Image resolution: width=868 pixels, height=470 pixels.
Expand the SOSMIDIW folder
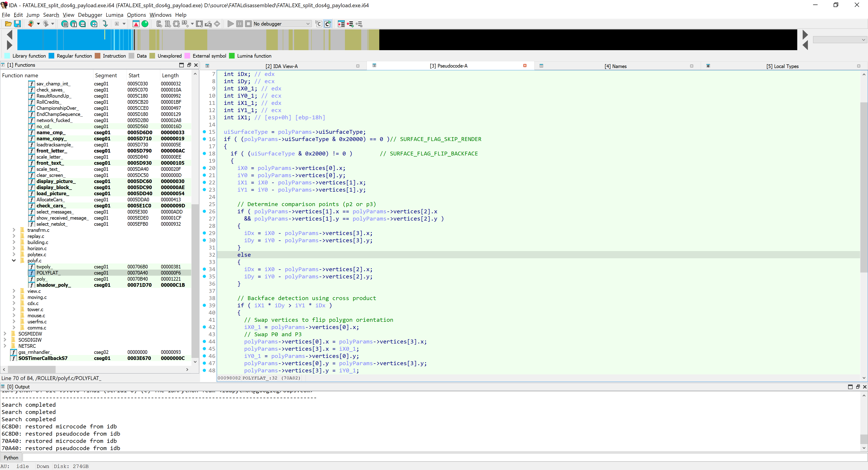point(5,334)
